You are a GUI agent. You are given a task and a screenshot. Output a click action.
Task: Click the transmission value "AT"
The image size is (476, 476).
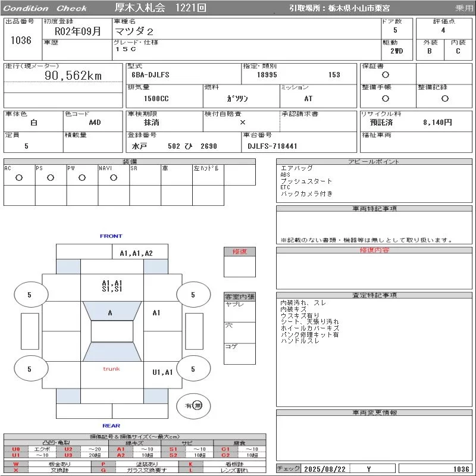click(x=308, y=98)
